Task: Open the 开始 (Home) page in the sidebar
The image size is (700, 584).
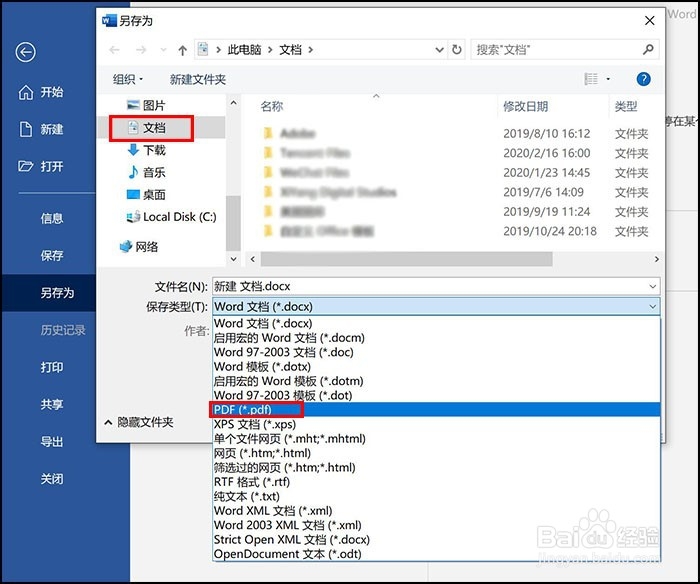Action: (x=41, y=92)
